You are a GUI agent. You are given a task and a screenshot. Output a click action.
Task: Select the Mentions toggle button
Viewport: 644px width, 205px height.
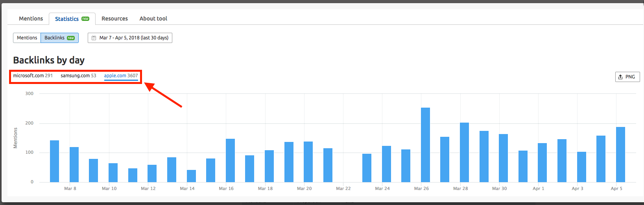pos(27,38)
